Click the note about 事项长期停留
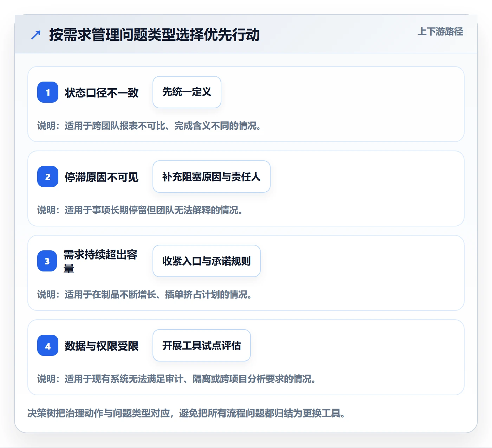Screen dimensions: 492x448 (x=140, y=210)
